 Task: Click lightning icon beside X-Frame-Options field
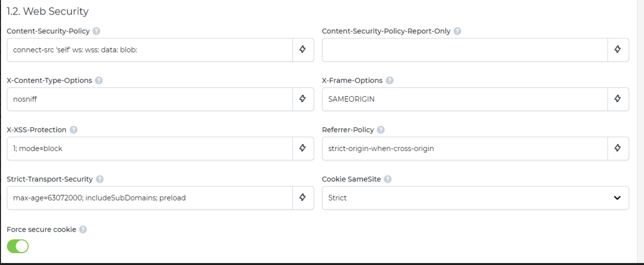pos(618,99)
